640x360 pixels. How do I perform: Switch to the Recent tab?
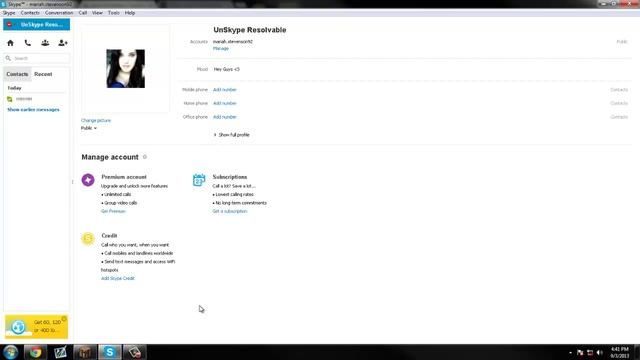43,74
